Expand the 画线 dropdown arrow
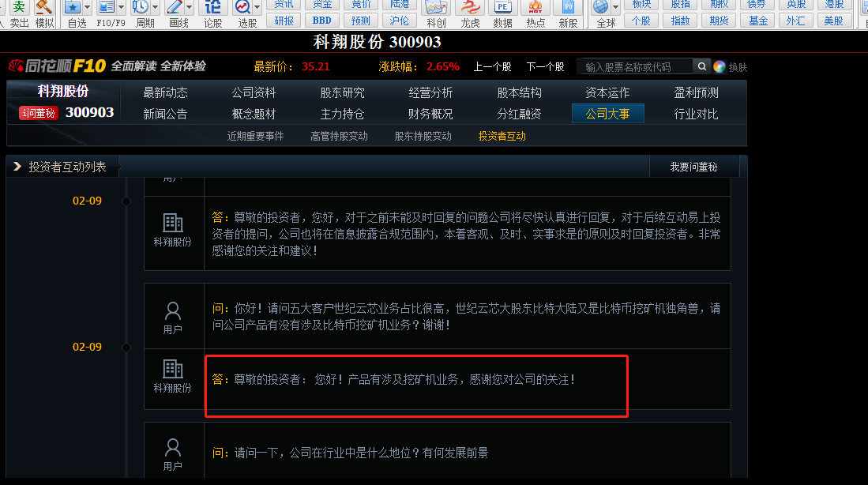This screenshot has width=868, height=485. (189, 8)
